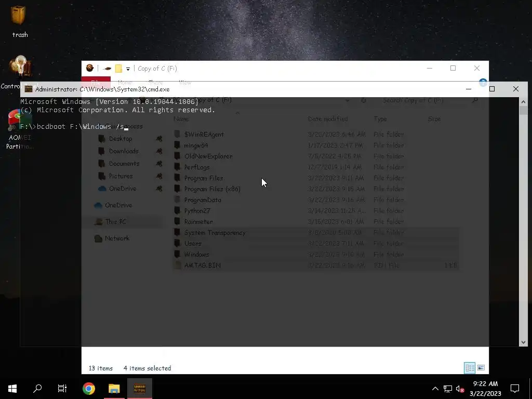The height and width of the screenshot is (399, 532).
Task: Launch the AOMEI Partition desktop shortcut
Action: [x=19, y=129]
